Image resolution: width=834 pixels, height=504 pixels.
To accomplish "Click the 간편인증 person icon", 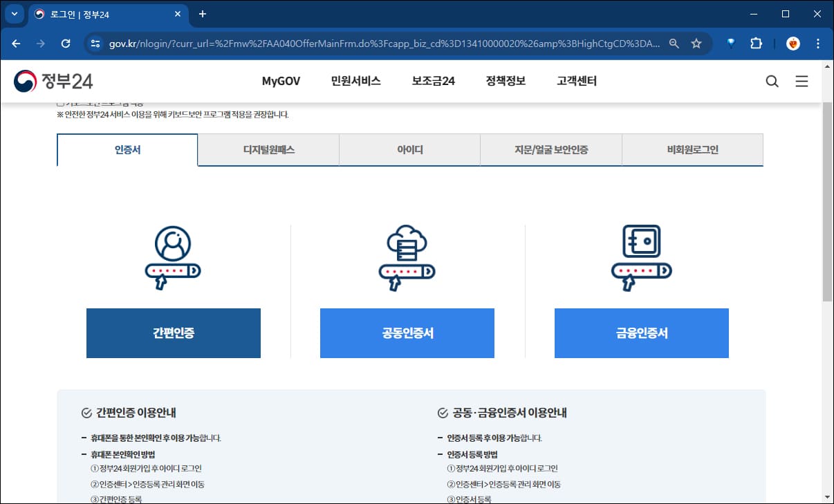I will click(x=173, y=256).
